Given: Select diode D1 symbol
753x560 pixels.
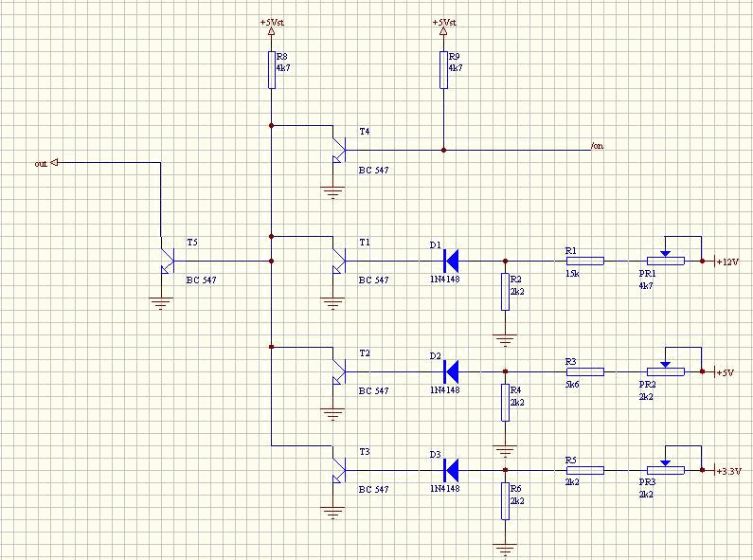Looking at the screenshot, I should click(451, 262).
